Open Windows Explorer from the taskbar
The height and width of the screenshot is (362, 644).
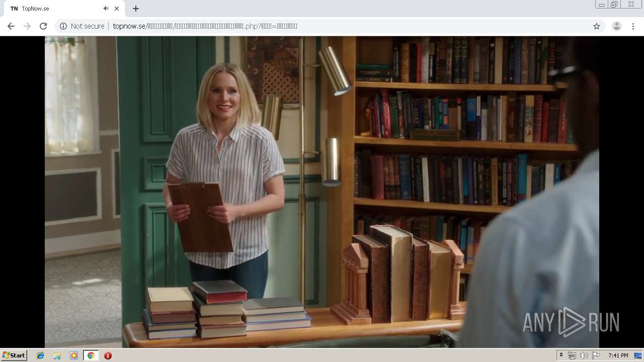[x=57, y=355]
